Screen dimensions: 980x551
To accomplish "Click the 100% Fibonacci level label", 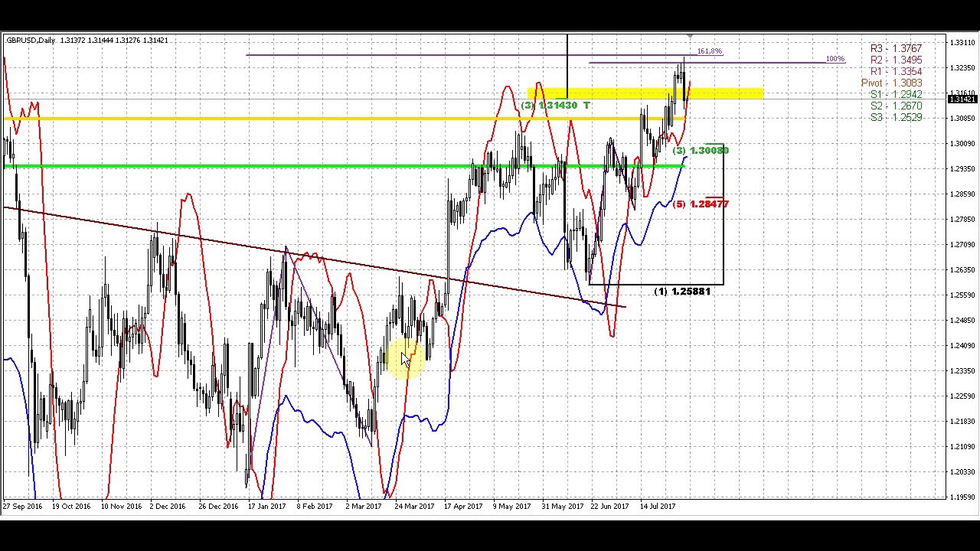I will [835, 59].
